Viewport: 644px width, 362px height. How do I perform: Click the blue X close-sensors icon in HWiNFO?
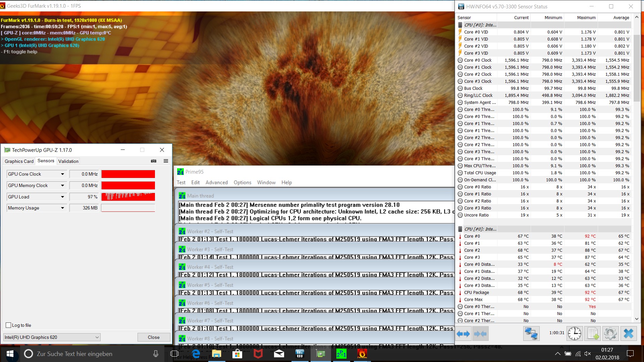point(628,334)
